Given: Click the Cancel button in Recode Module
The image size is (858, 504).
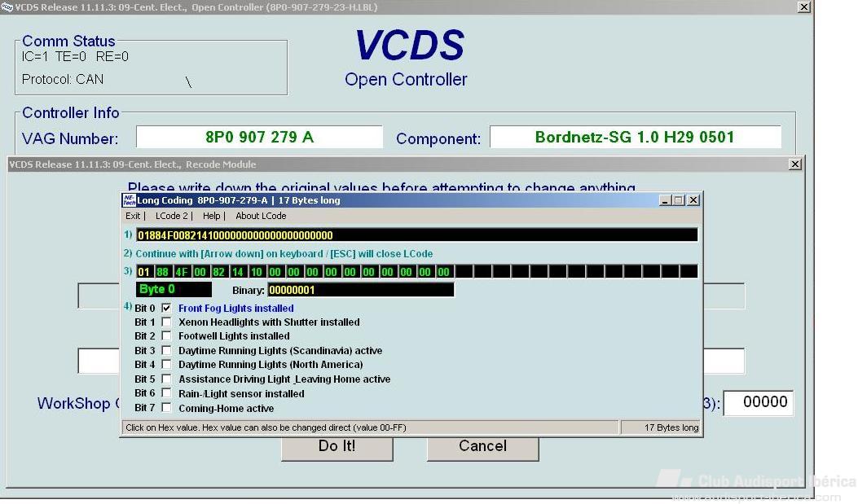Looking at the screenshot, I should 482,447.
